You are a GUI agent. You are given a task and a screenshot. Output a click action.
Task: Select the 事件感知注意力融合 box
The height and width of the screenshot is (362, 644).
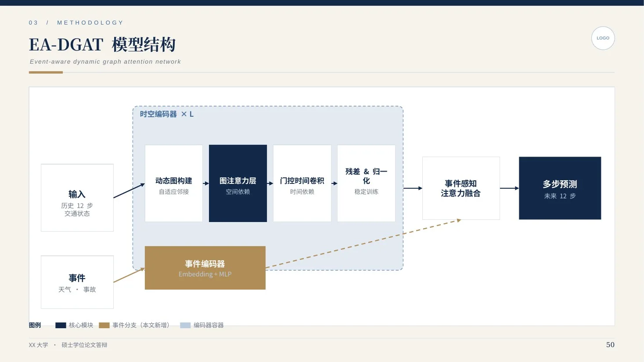pyautogui.click(x=461, y=188)
